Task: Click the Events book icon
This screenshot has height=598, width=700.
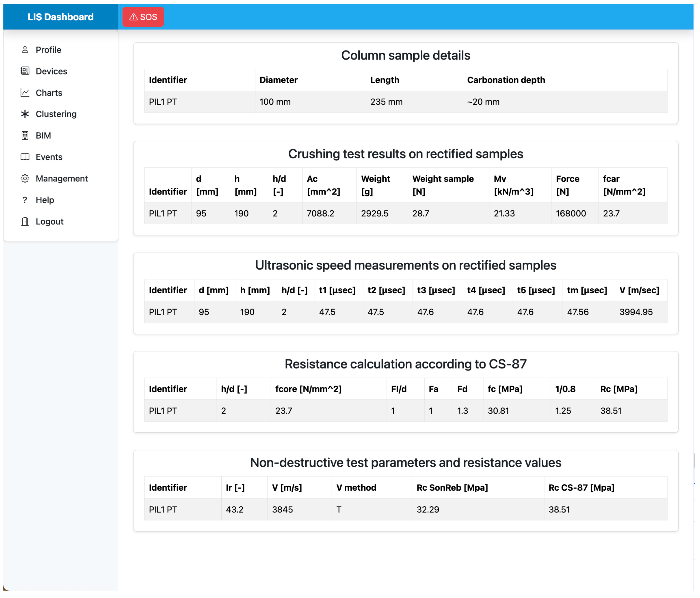Action: pyautogui.click(x=25, y=157)
